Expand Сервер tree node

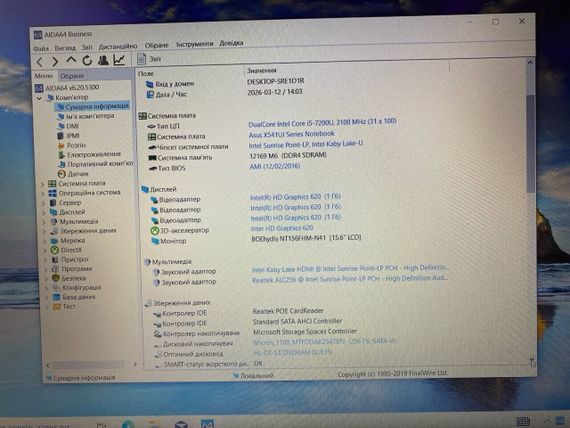43,204
